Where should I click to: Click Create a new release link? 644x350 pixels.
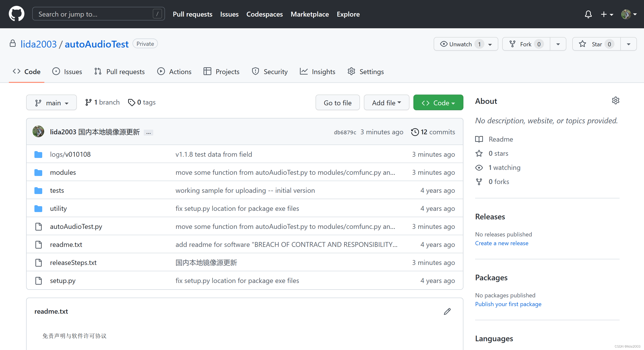(501, 243)
